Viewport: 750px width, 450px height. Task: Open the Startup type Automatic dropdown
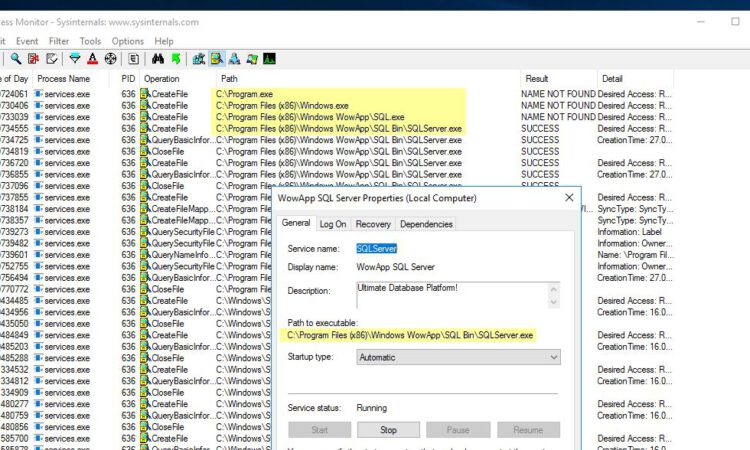[458, 357]
